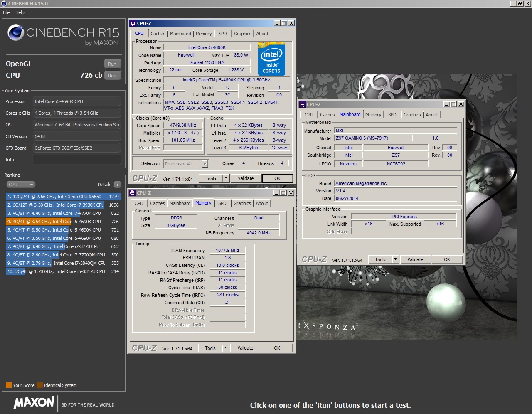532x414 pixels.
Task: Click the brown Identical System legend swatch
Action: coord(39,385)
